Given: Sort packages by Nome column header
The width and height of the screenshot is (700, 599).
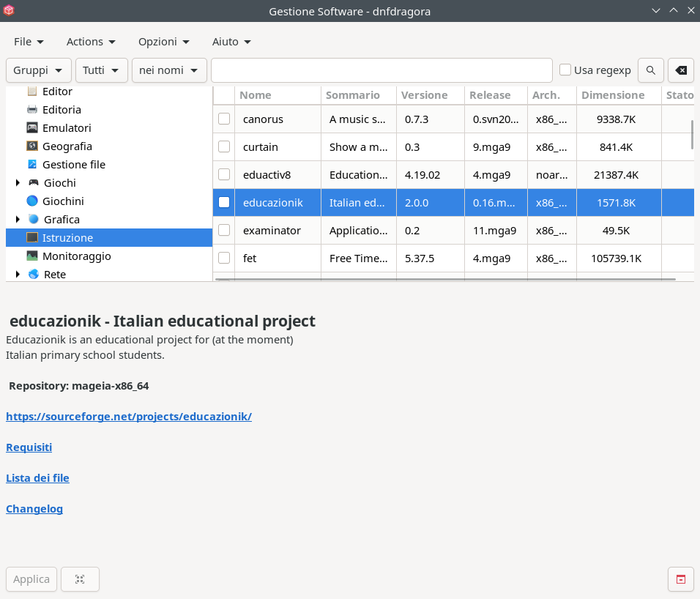Looking at the screenshot, I should (278, 95).
